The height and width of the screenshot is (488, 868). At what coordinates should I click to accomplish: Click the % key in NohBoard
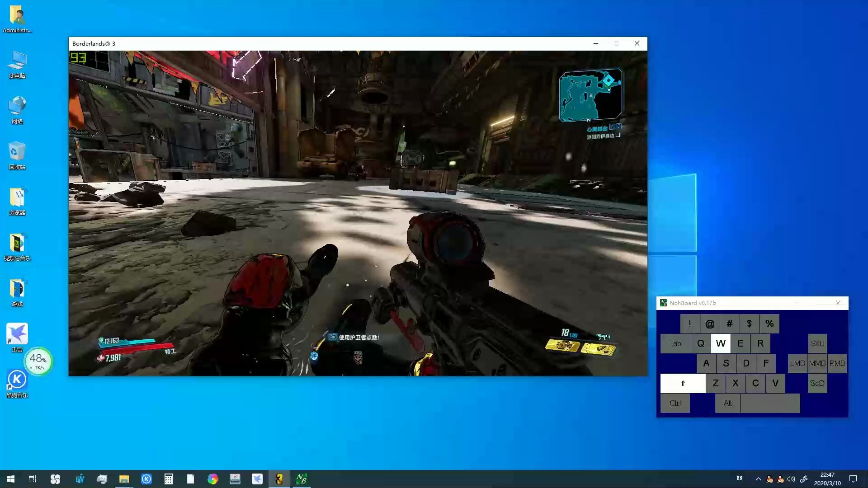pyautogui.click(x=769, y=324)
